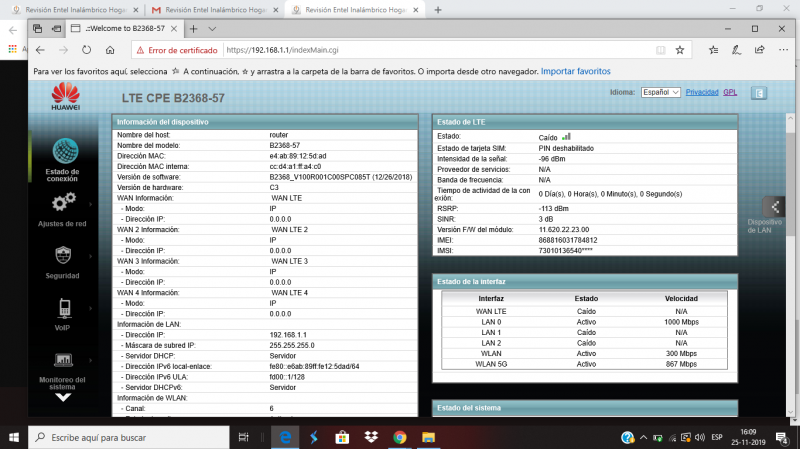This screenshot has height=449, width=800.
Task: Open the Privacidad link
Action: 701,91
